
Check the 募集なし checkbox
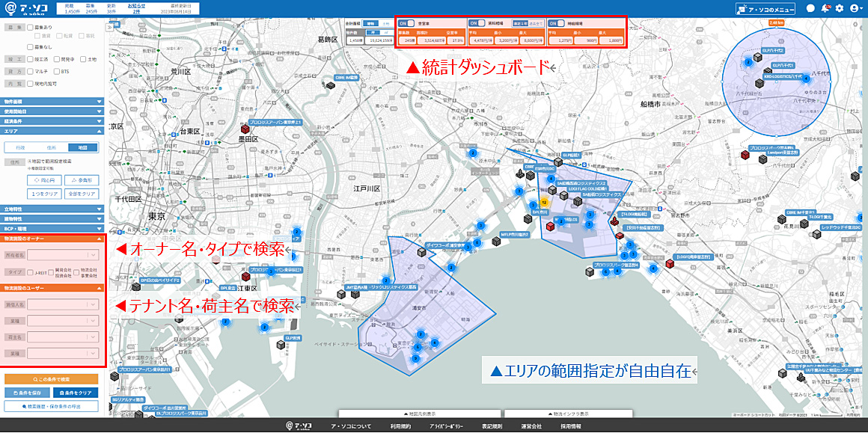click(31, 47)
